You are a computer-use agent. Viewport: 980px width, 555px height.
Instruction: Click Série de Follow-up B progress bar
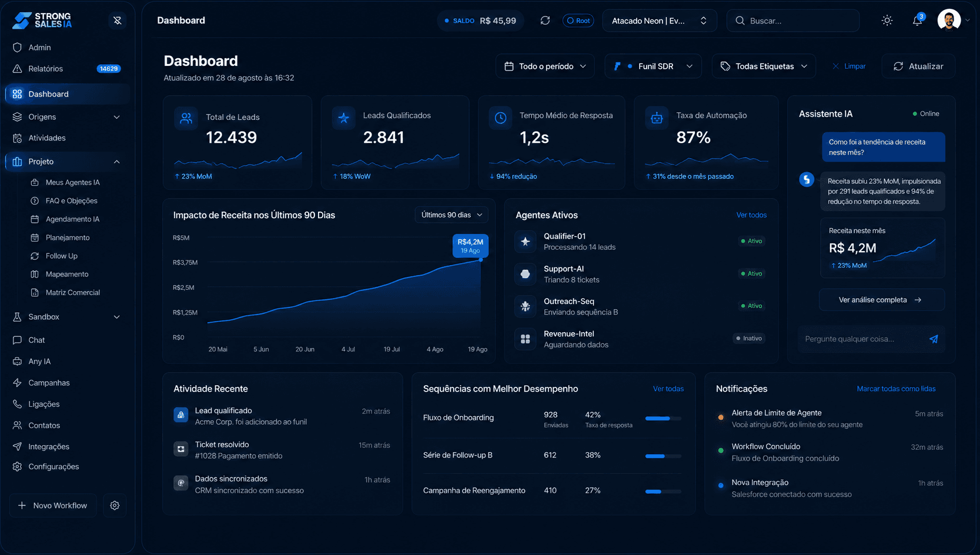coord(663,456)
